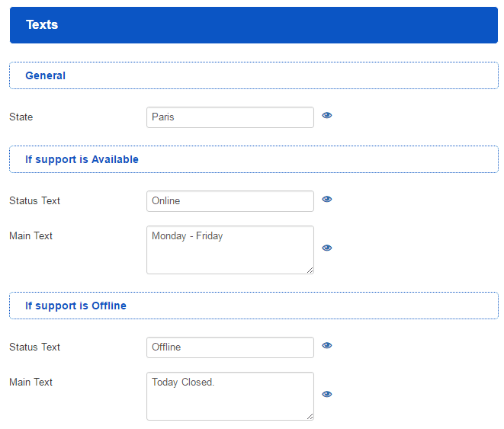Image resolution: width=504 pixels, height=429 pixels.
Task: Click the Main Text label under Offline section
Action: click(30, 383)
